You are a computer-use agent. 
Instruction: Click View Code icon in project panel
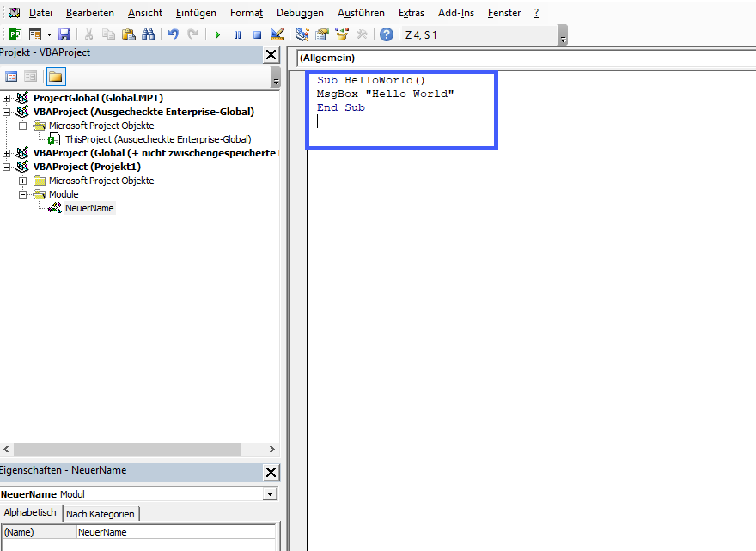pos(11,77)
